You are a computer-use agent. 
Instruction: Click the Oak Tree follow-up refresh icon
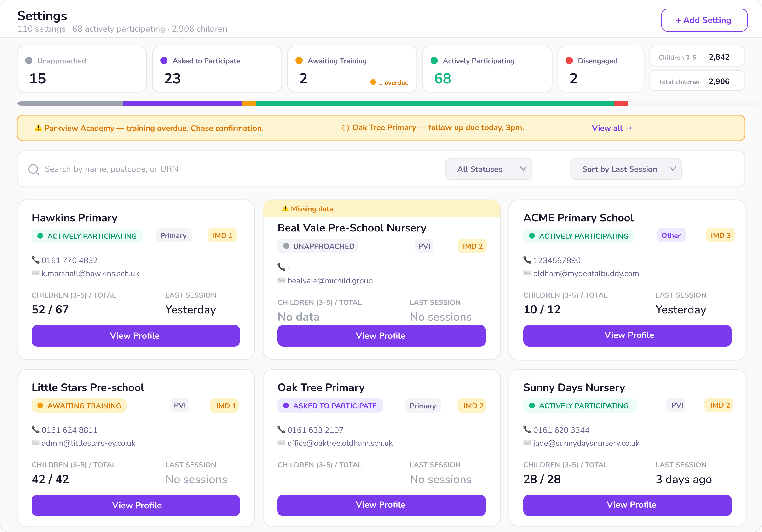coord(346,128)
